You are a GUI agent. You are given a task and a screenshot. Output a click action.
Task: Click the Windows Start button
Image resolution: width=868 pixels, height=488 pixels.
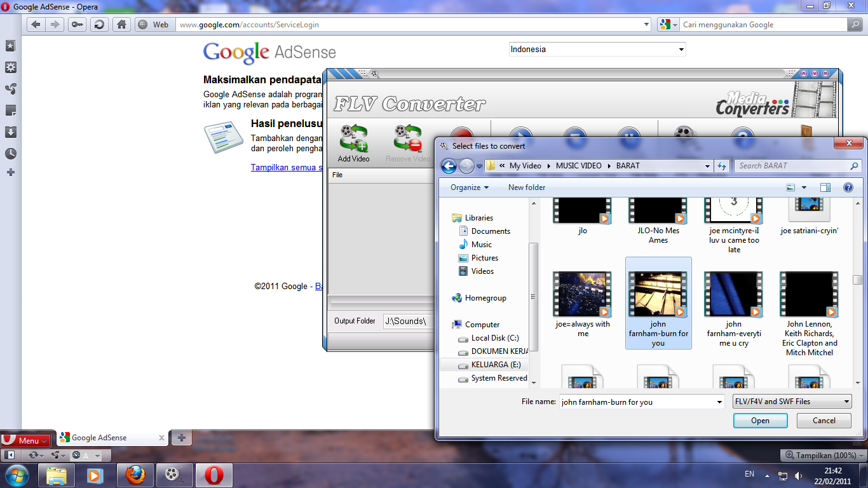pyautogui.click(x=17, y=475)
